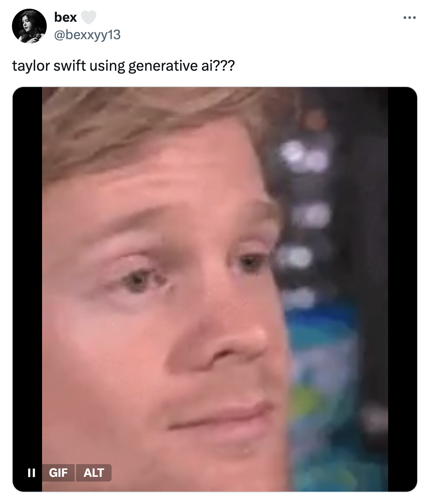Open bex's profile avatar photo
The height and width of the screenshot is (504, 424).
point(29,26)
